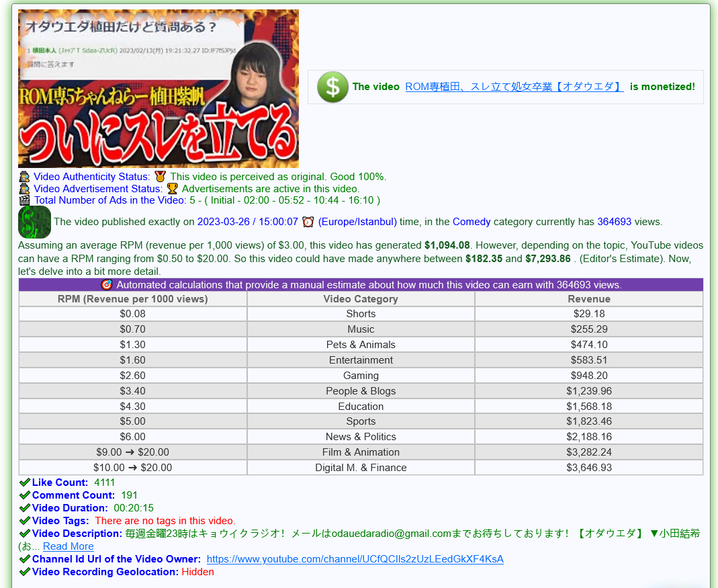This screenshot has width=718, height=588.
Task: Click the Video Duration value 00:20:15
Action: tap(134, 508)
